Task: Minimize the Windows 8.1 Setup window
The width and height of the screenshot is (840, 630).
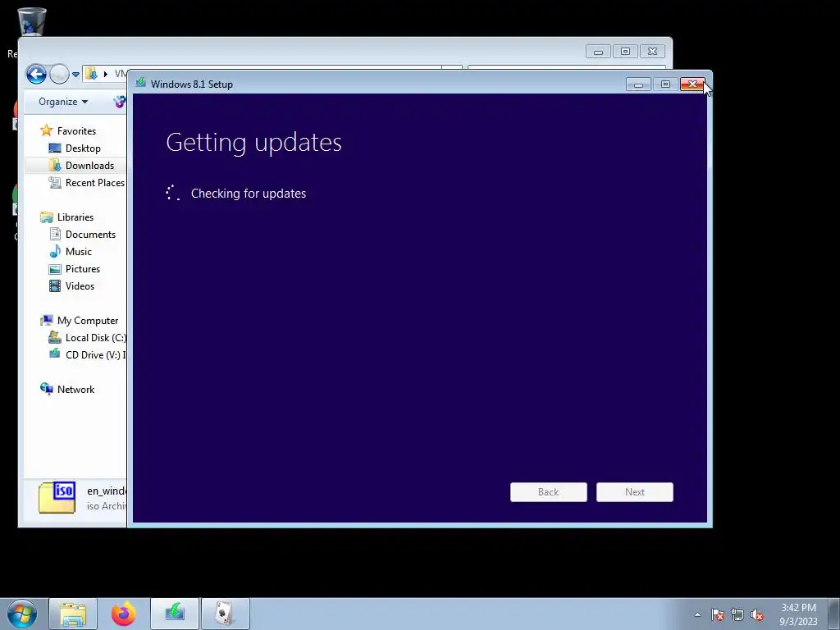Action: pyautogui.click(x=638, y=84)
